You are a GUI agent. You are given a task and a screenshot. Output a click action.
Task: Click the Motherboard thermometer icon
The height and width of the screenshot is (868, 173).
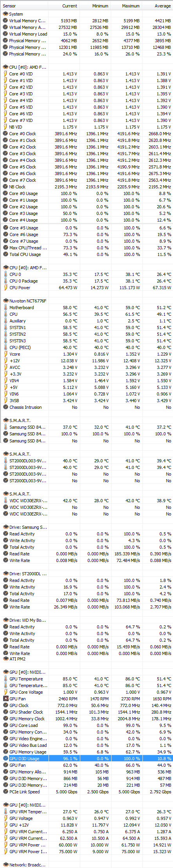(5, 308)
